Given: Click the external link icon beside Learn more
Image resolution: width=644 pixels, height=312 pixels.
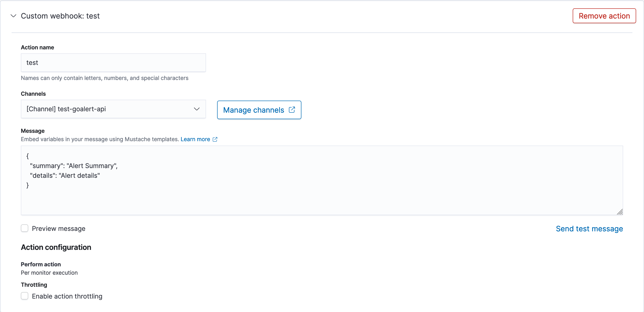Looking at the screenshot, I should pos(215,140).
